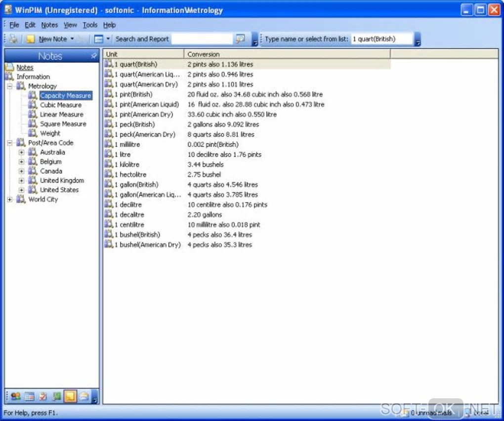Open the Contacts module icon in bottom bar
Viewport: 504px width, 421px height.
point(15,396)
